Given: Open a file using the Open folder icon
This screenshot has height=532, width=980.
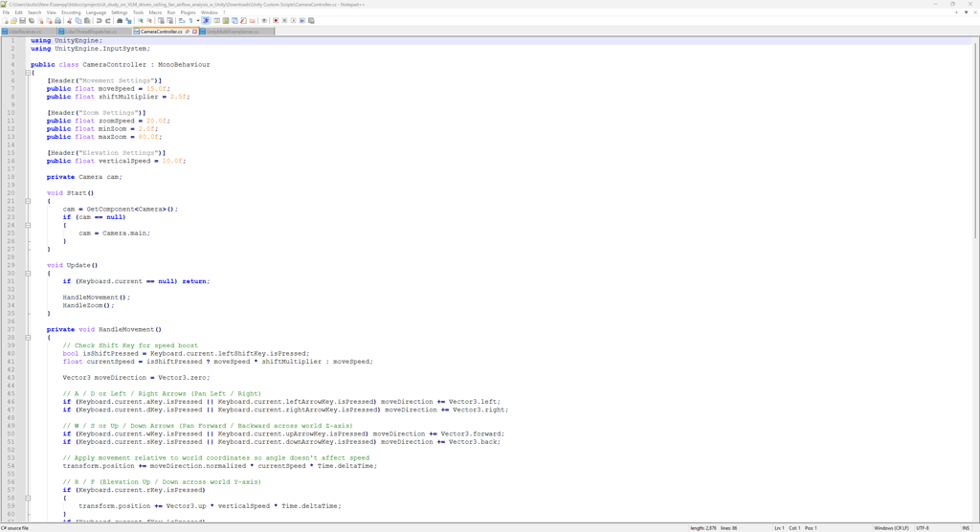Looking at the screenshot, I should 13,21.
